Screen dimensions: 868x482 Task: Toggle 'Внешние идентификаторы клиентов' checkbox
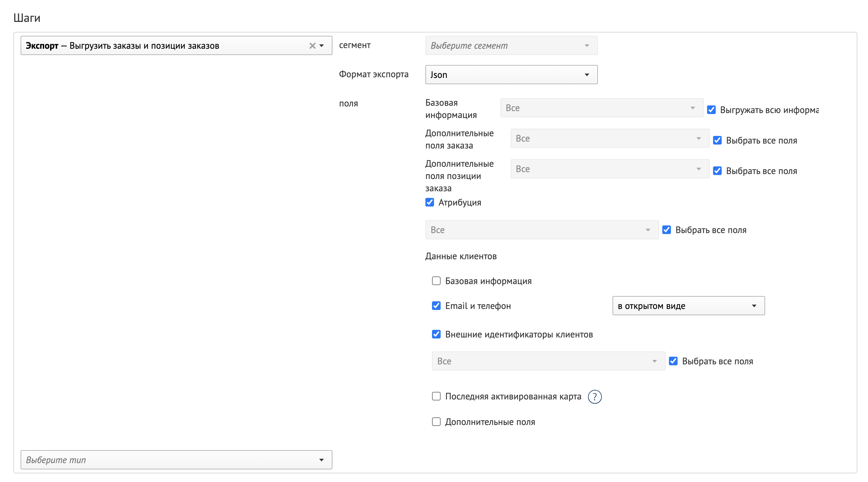point(436,334)
